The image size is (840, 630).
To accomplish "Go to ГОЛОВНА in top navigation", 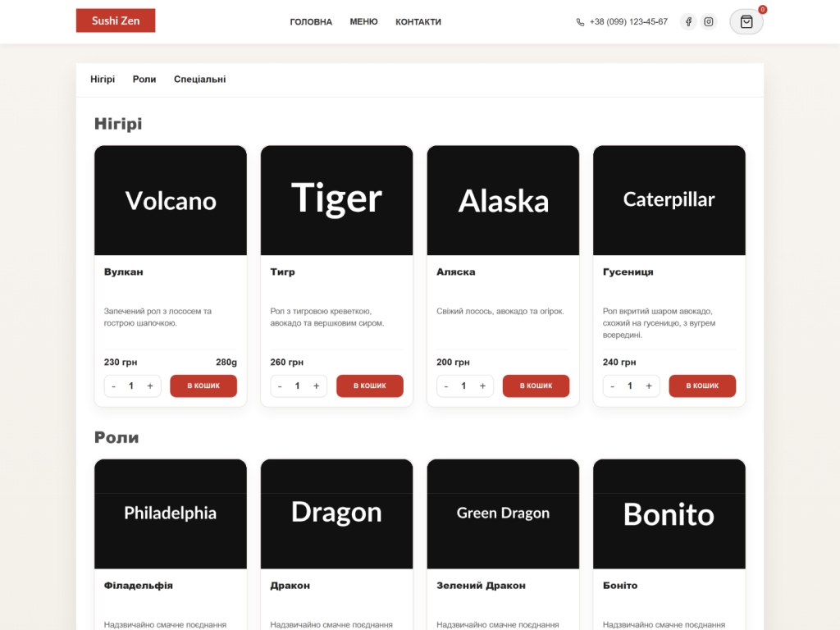I will (311, 22).
